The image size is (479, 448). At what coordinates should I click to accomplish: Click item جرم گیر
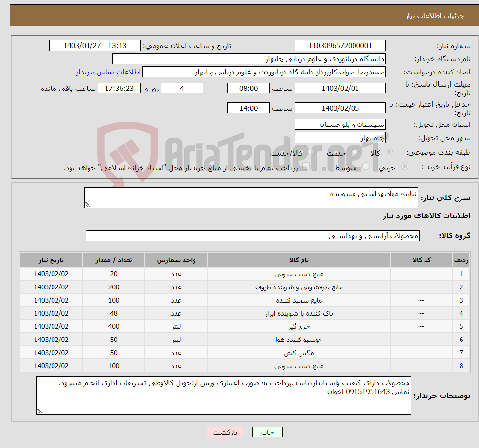[x=299, y=327]
